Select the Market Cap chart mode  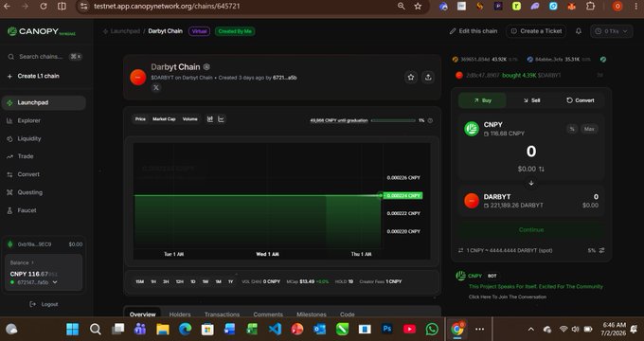[164, 119]
